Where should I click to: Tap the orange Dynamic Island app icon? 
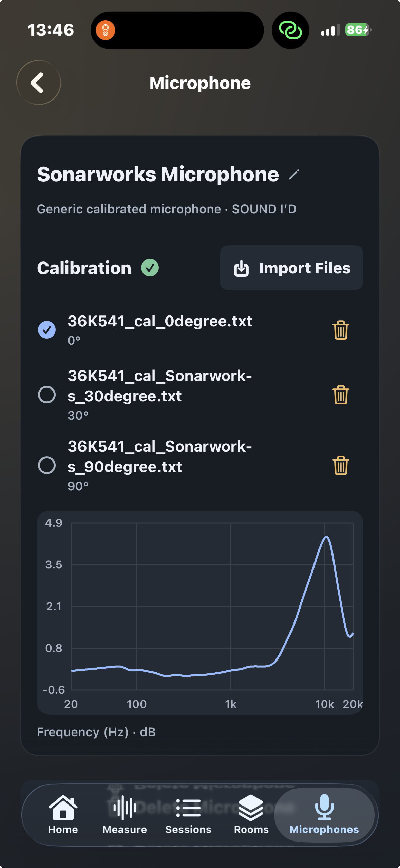[106, 30]
